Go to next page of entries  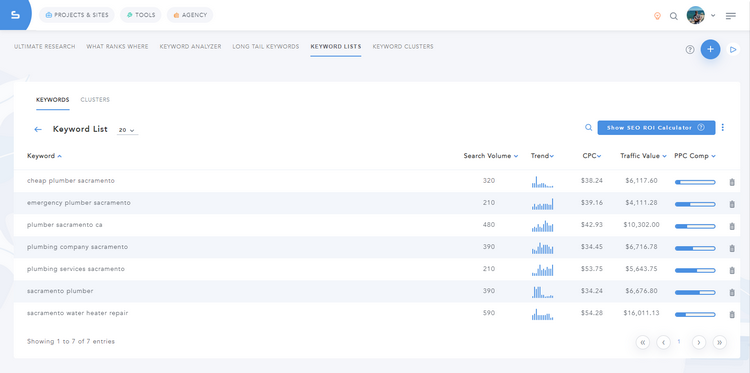click(699, 342)
